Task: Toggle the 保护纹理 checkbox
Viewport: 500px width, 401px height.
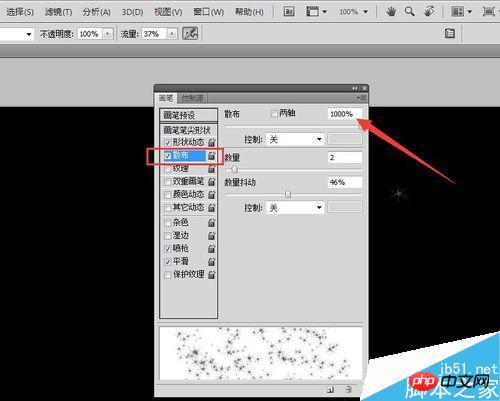Action: pyautogui.click(x=168, y=275)
